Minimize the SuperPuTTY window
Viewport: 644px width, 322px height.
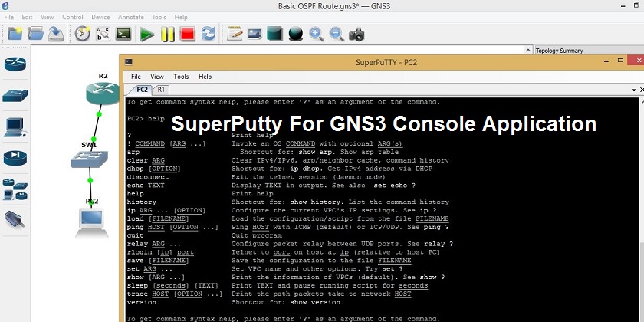point(606,61)
